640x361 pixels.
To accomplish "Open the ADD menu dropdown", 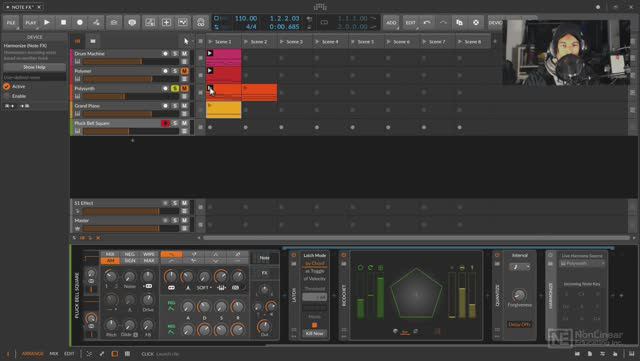I will click(x=391, y=22).
